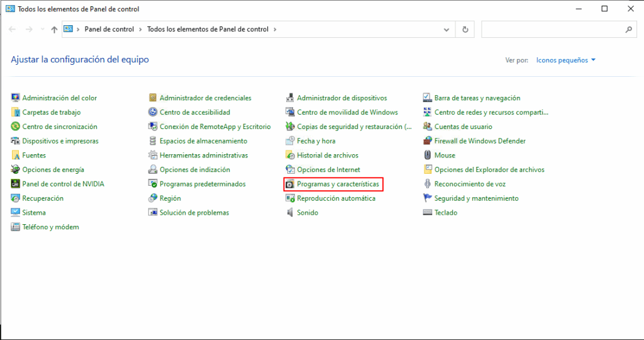Click the Recuperación icon
This screenshot has height=340, width=644.
pos(15,198)
